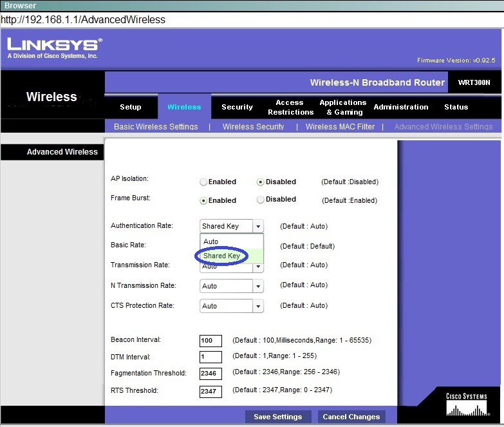Click the Frame Burst label

pyautogui.click(x=131, y=198)
